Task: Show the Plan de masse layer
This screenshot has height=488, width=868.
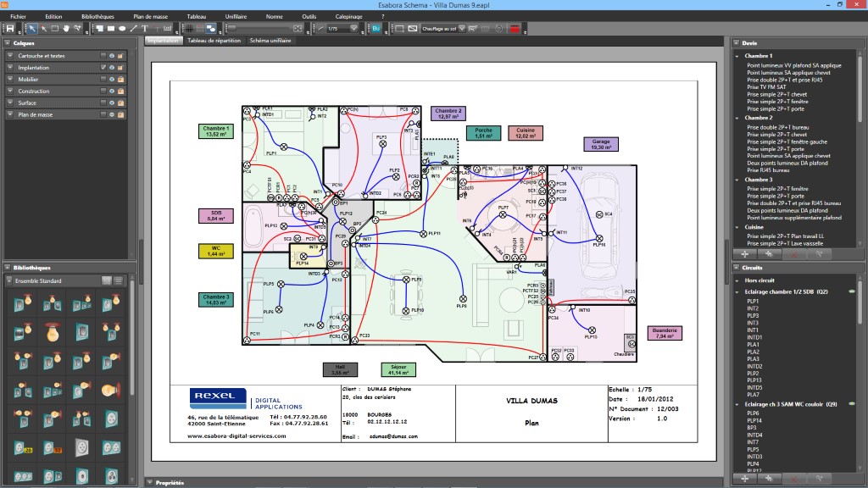Action: point(112,114)
